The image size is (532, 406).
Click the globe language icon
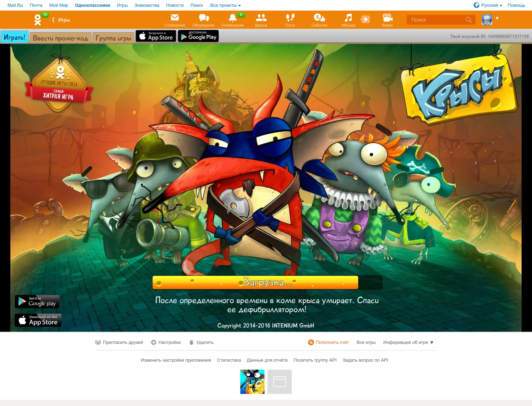pyautogui.click(x=477, y=5)
